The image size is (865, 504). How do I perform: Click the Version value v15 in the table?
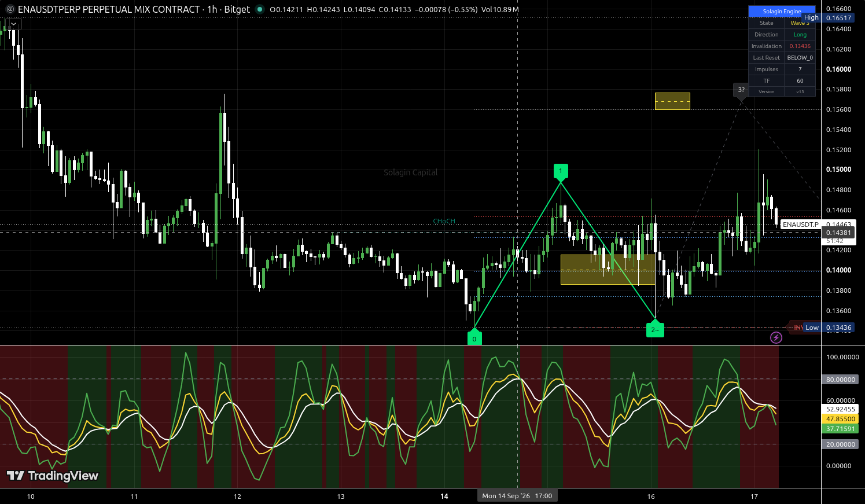800,91
